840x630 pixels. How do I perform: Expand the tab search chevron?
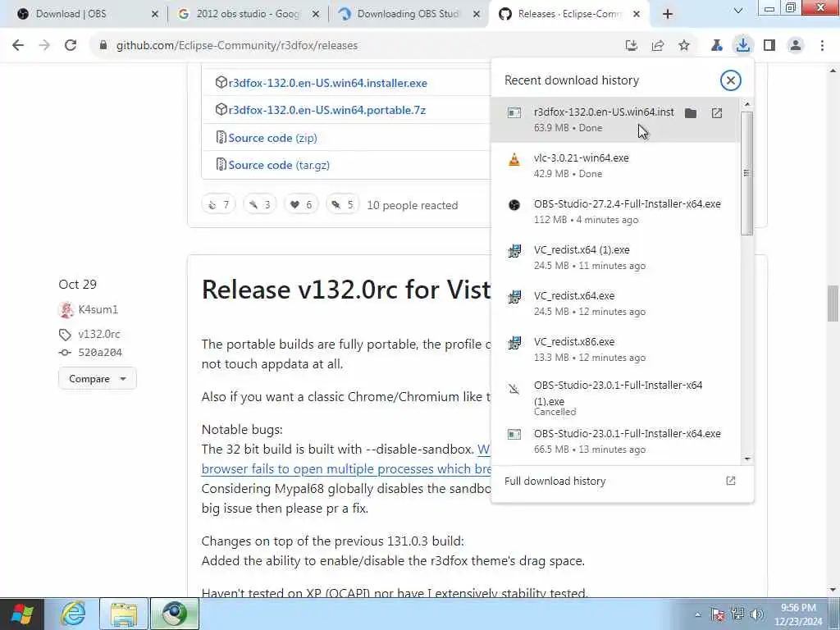click(x=737, y=11)
